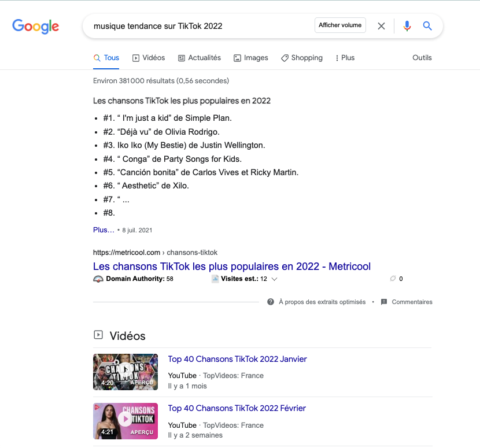Click the Visites est. chart icon
The image size is (480, 448).
pyautogui.click(x=215, y=279)
